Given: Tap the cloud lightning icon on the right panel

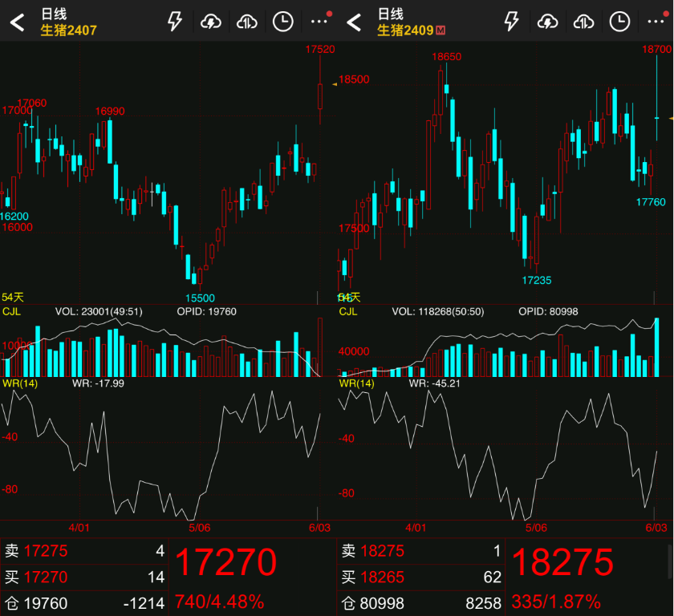Looking at the screenshot, I should [x=547, y=22].
